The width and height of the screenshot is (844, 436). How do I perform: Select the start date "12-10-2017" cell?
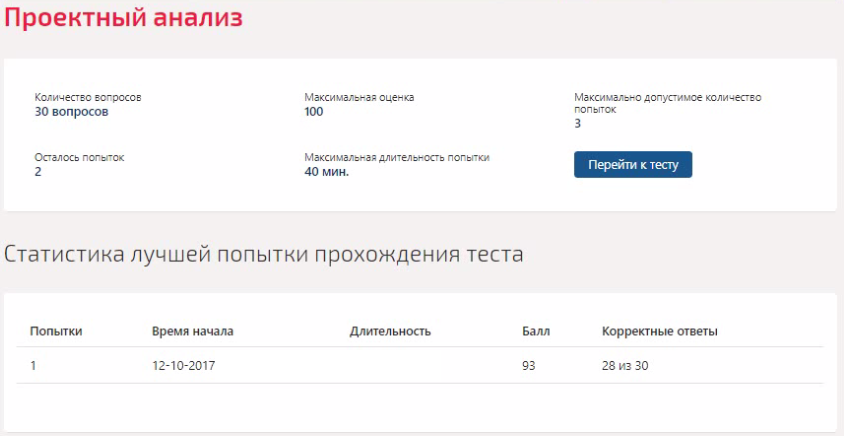(x=184, y=366)
